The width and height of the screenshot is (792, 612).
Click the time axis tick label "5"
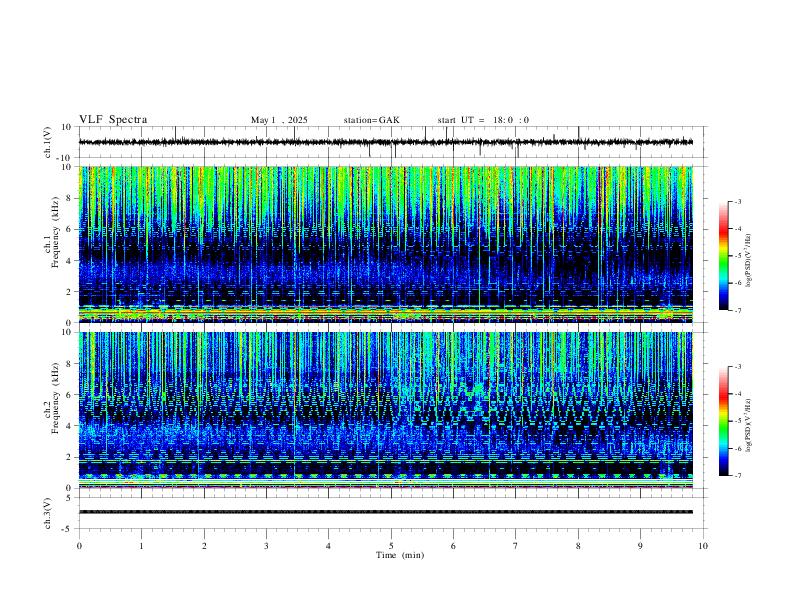coord(391,546)
